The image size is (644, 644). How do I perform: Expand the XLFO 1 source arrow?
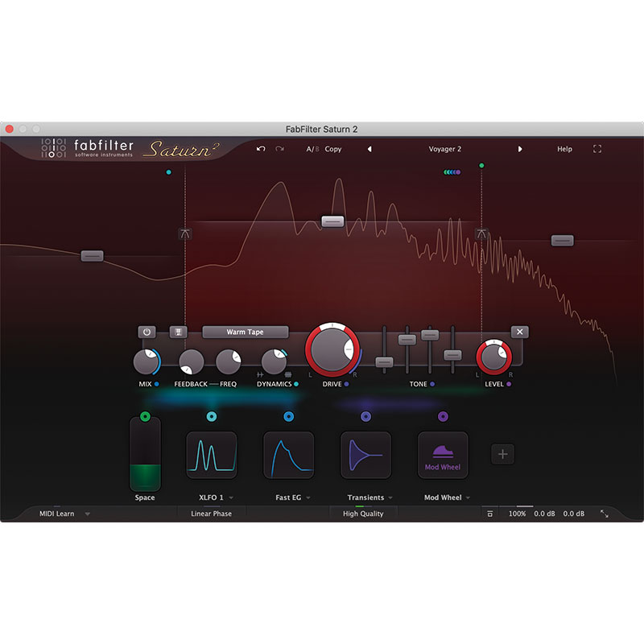tap(231, 497)
